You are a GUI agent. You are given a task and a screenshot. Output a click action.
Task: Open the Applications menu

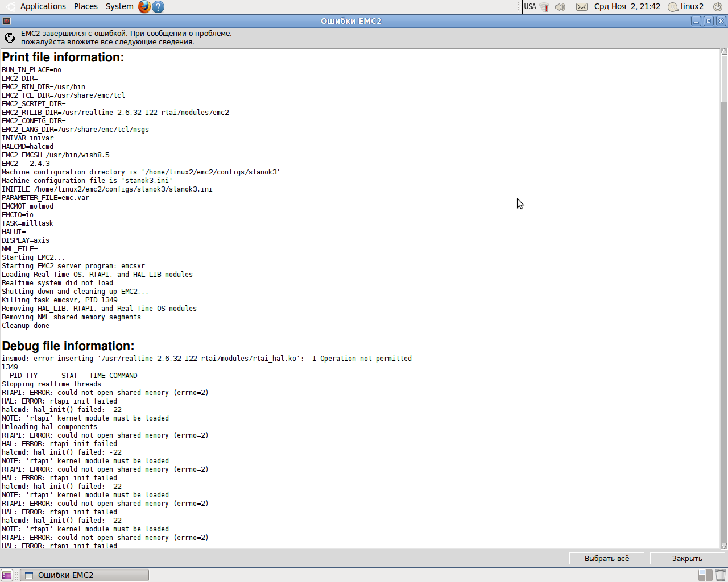(x=43, y=6)
